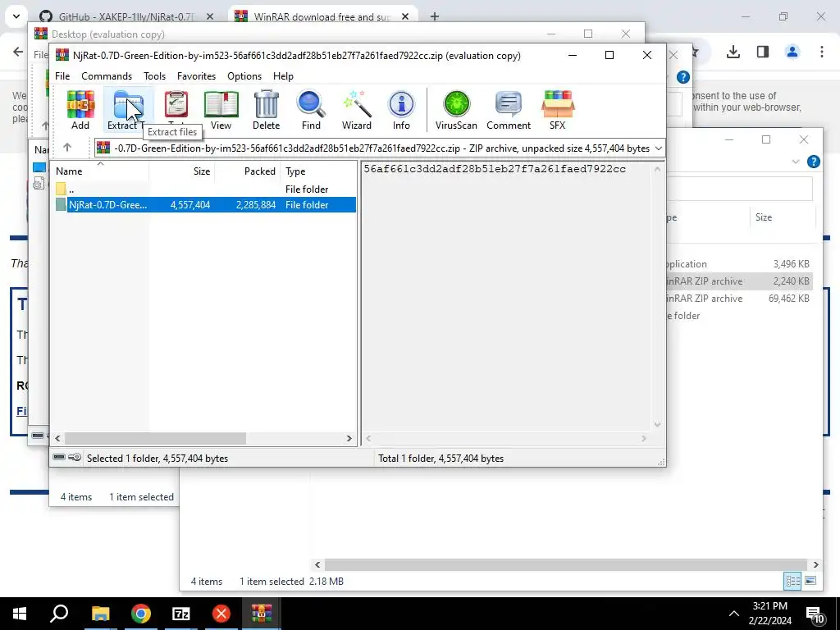Sort by Type column header
Image resolution: width=840 pixels, height=630 pixels.
318,171
